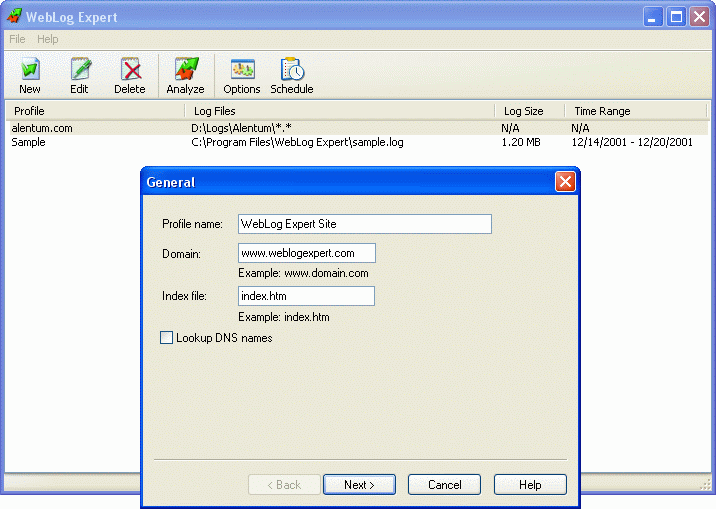Viewport: 716px width, 509px height.
Task: Select the Sample profile row
Action: (358, 142)
